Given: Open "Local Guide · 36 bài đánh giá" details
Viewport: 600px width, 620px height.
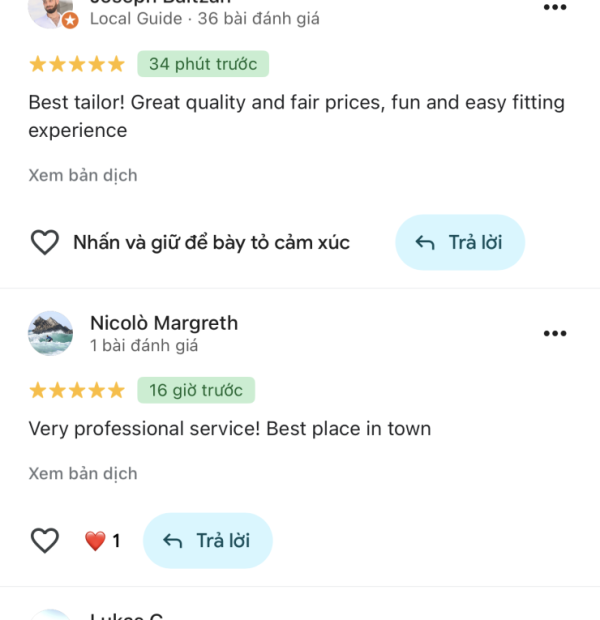Looking at the screenshot, I should pyautogui.click(x=204, y=19).
